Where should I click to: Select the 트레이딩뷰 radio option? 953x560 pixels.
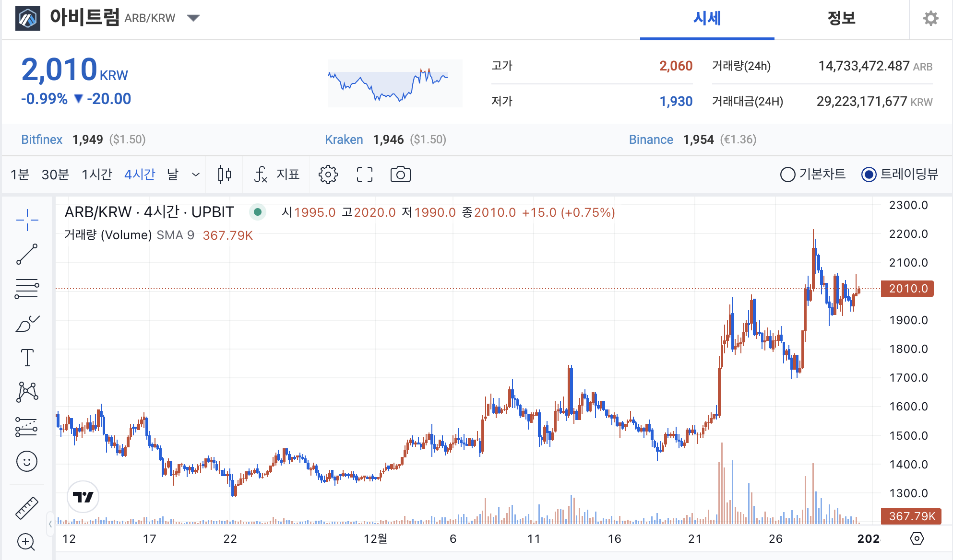[x=869, y=175]
